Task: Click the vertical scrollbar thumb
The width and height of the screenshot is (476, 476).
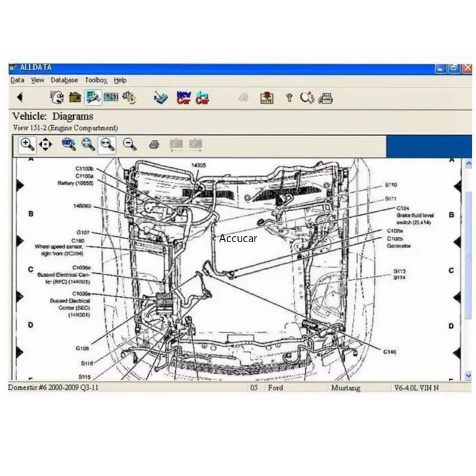Action: pyautogui.click(x=468, y=255)
